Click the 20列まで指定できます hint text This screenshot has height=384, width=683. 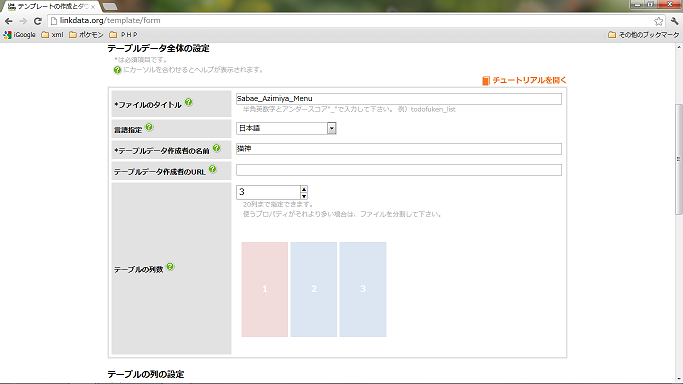point(278,204)
